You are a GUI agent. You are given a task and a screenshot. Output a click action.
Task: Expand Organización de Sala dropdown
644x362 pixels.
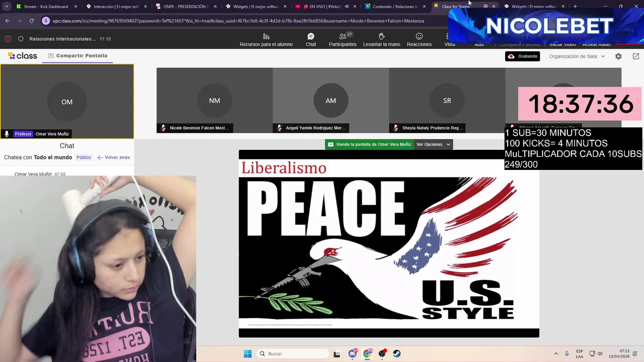point(577,56)
